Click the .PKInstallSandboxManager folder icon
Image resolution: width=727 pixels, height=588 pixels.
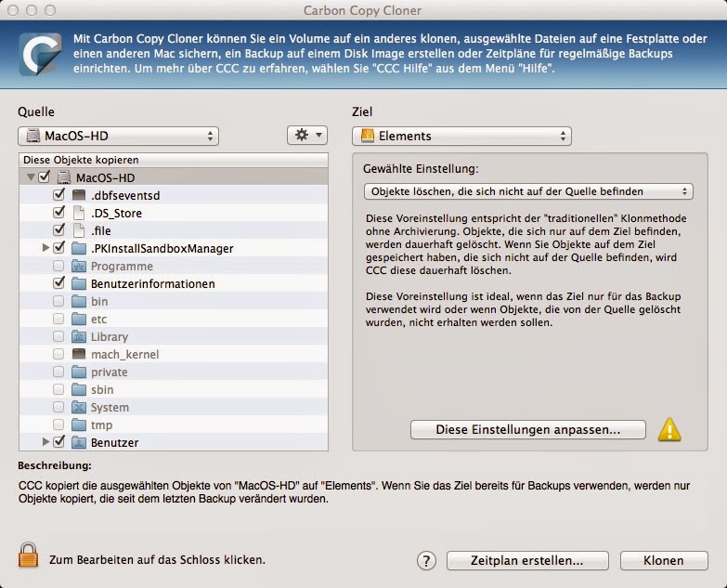(x=79, y=248)
